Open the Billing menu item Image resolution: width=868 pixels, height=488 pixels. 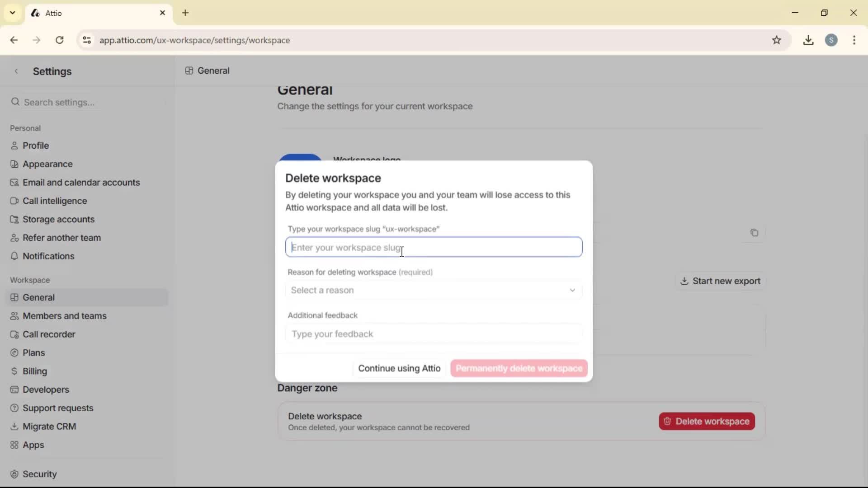35,371
